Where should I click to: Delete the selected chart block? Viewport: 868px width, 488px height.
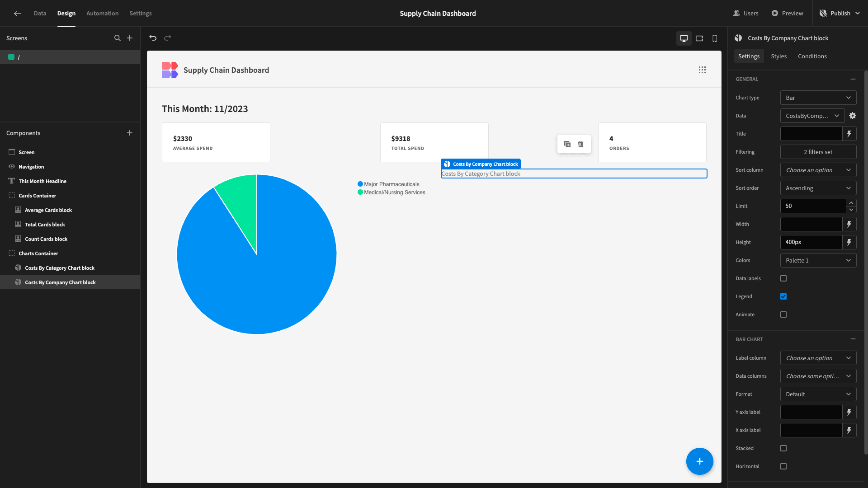pyautogui.click(x=581, y=144)
